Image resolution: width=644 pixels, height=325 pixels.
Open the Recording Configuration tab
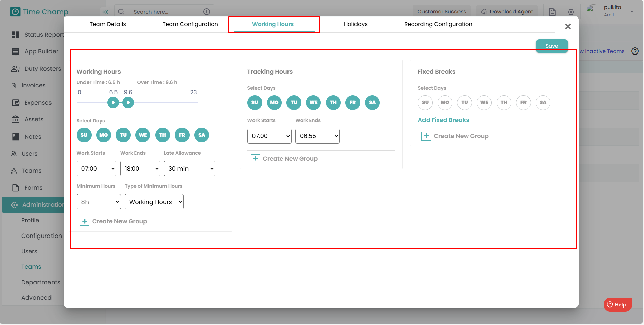coord(438,24)
